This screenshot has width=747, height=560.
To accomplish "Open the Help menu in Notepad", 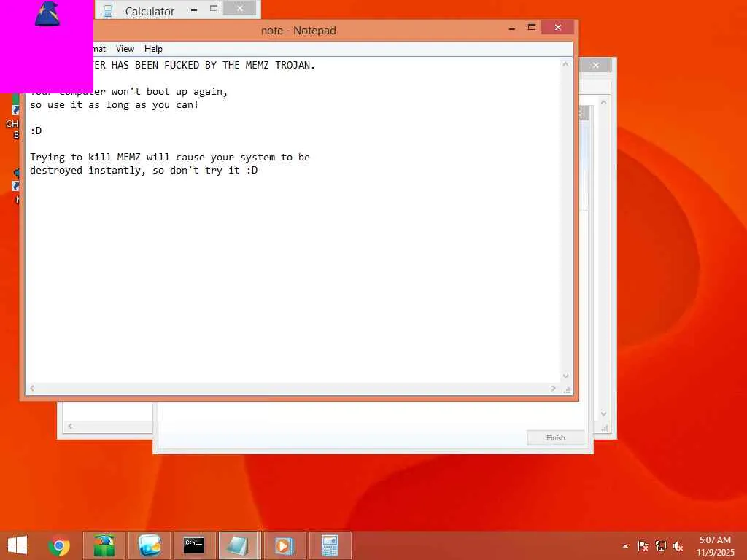I will tap(153, 49).
